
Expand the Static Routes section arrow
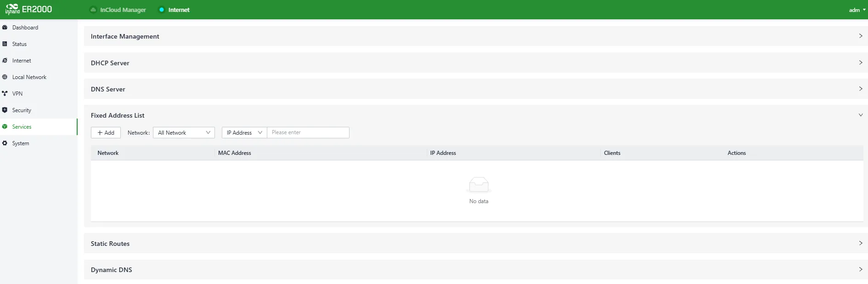coord(860,243)
